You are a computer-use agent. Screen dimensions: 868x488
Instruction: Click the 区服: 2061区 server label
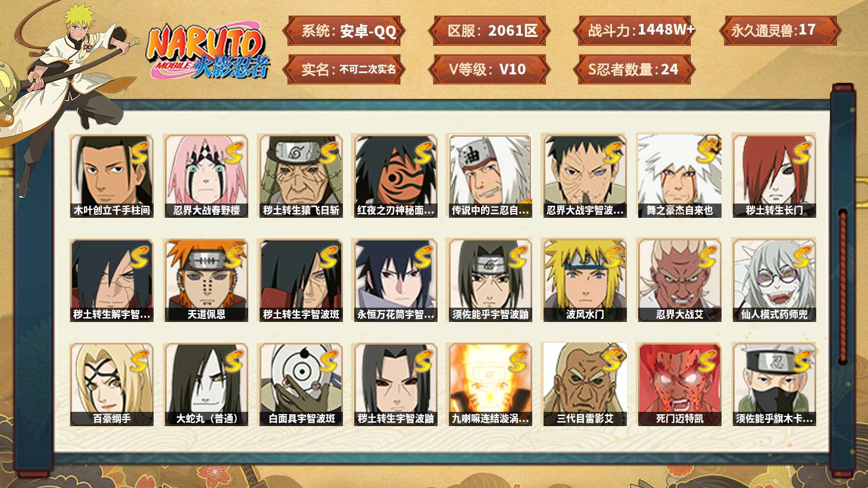(x=489, y=31)
